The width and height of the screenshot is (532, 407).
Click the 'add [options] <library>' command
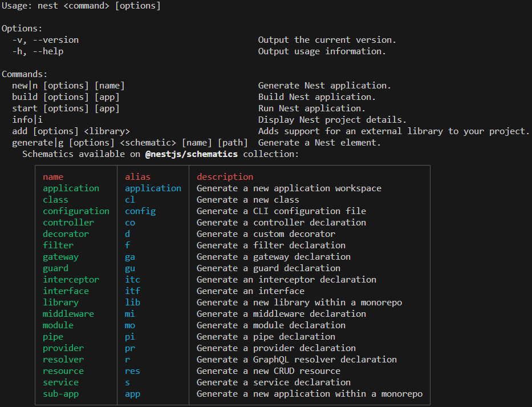pyautogui.click(x=71, y=131)
